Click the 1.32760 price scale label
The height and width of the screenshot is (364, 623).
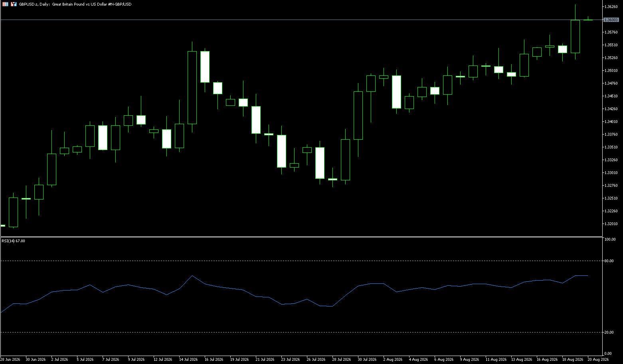611,186
